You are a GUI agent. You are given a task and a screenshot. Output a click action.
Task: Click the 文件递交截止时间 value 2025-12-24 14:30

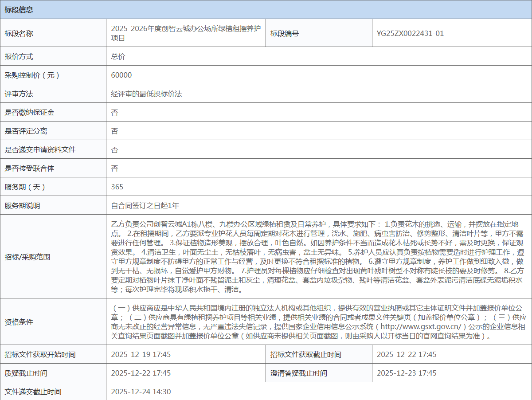pos(141,392)
